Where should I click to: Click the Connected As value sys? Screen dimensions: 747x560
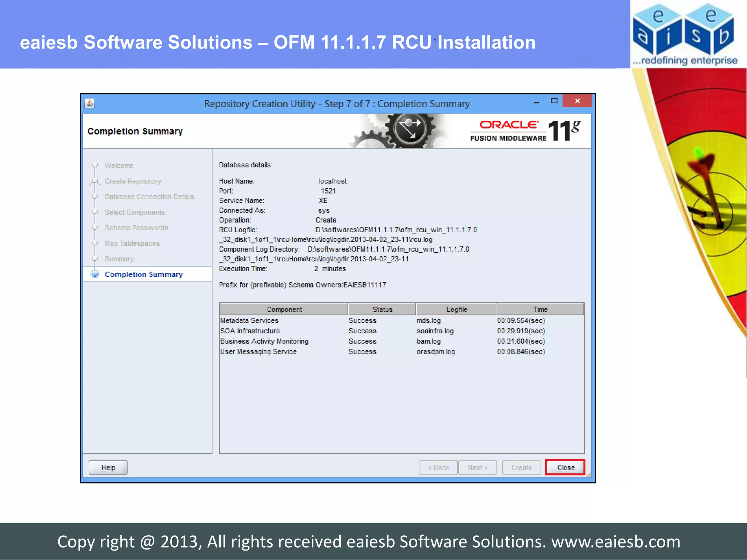coord(324,211)
